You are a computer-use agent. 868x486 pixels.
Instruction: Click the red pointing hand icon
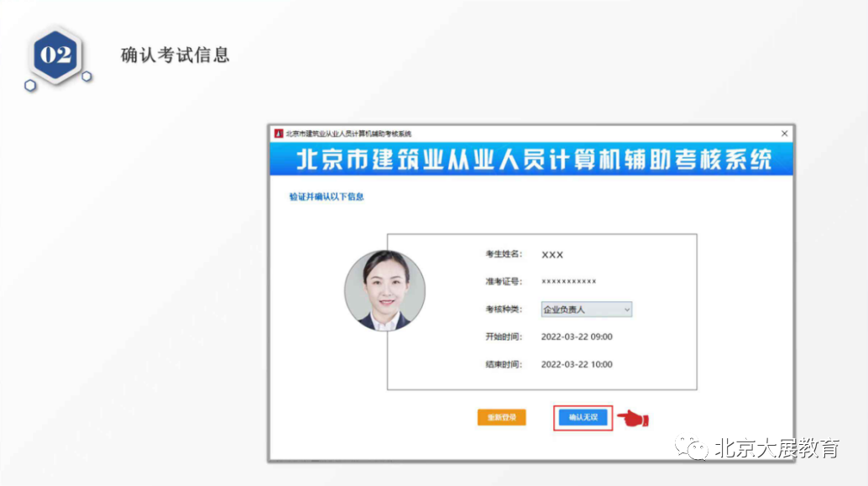click(x=633, y=417)
